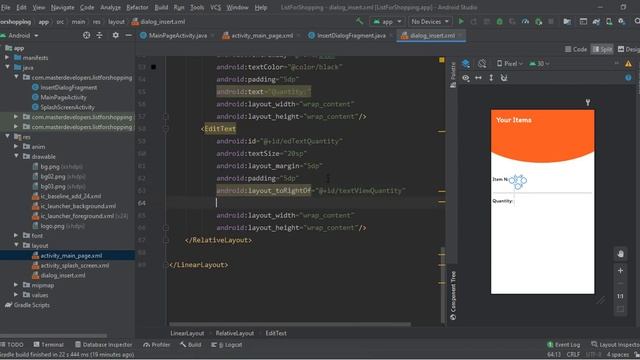Select SplashScreenActivity in project tree
This screenshot has height=360, width=640.
67,107
